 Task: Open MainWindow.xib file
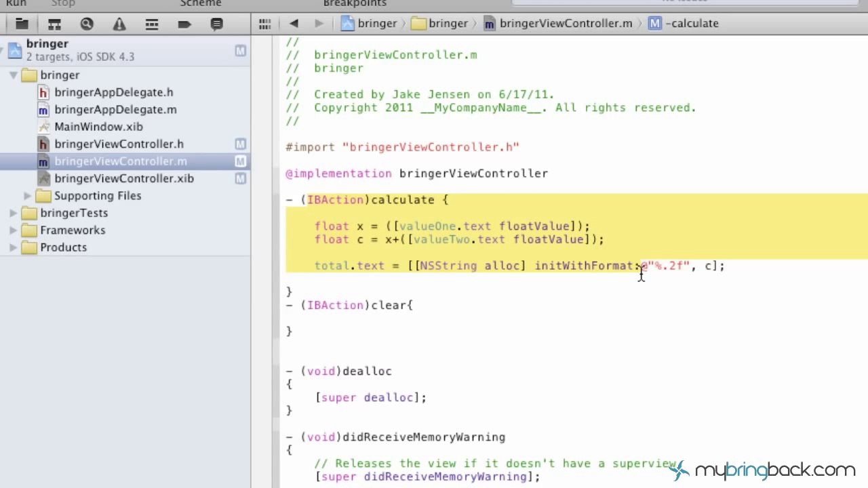pyautogui.click(x=98, y=127)
